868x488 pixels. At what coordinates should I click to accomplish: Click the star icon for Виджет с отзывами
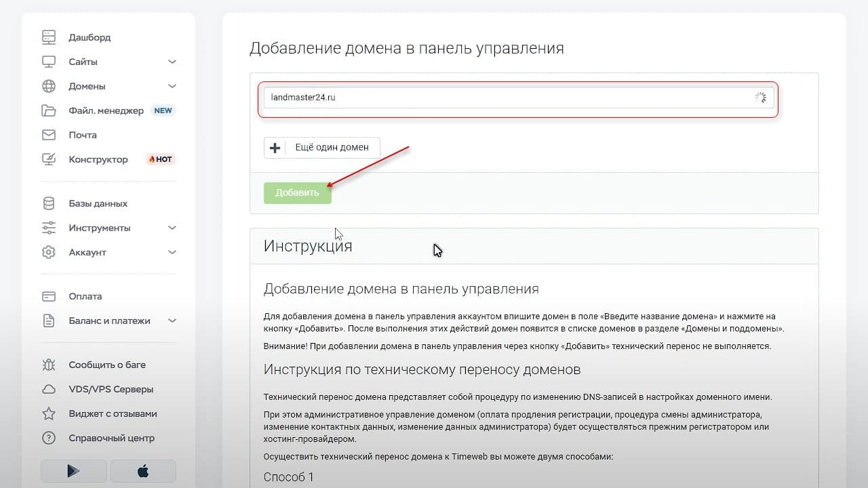click(x=49, y=413)
